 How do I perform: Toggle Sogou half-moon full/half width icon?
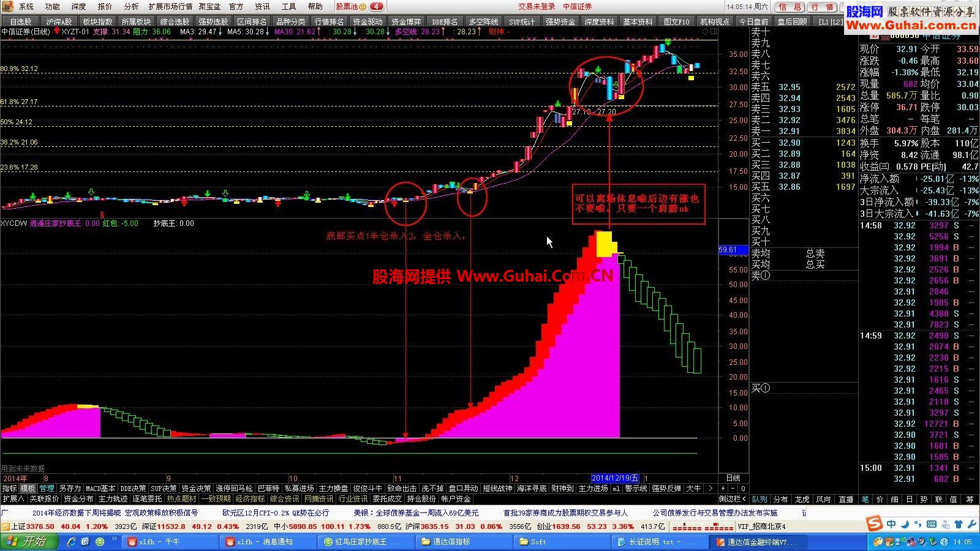pos(905,525)
